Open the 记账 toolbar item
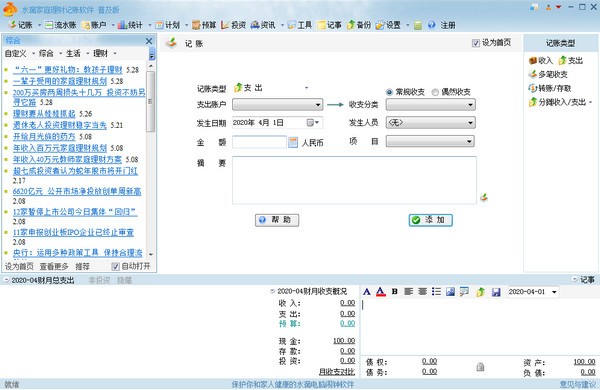This screenshot has width=600, height=390. (21, 25)
